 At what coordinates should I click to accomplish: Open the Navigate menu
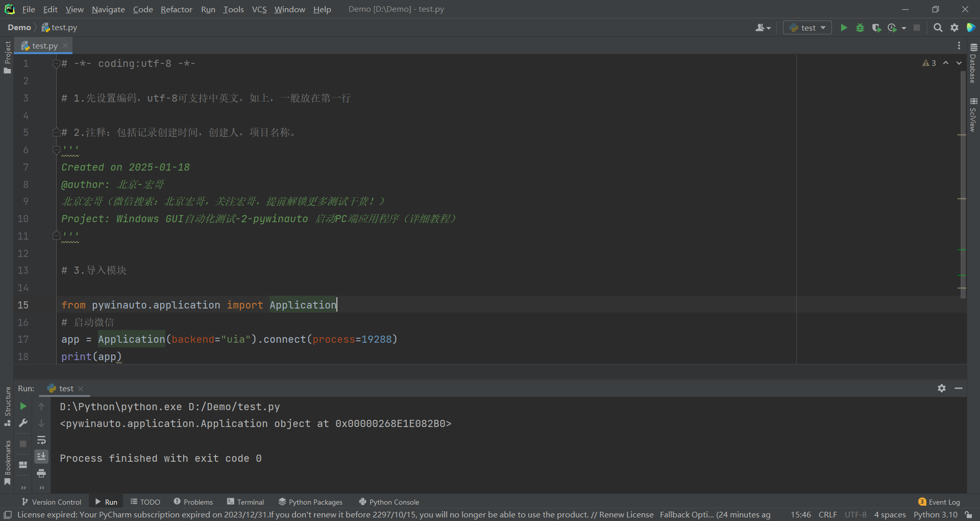point(108,9)
